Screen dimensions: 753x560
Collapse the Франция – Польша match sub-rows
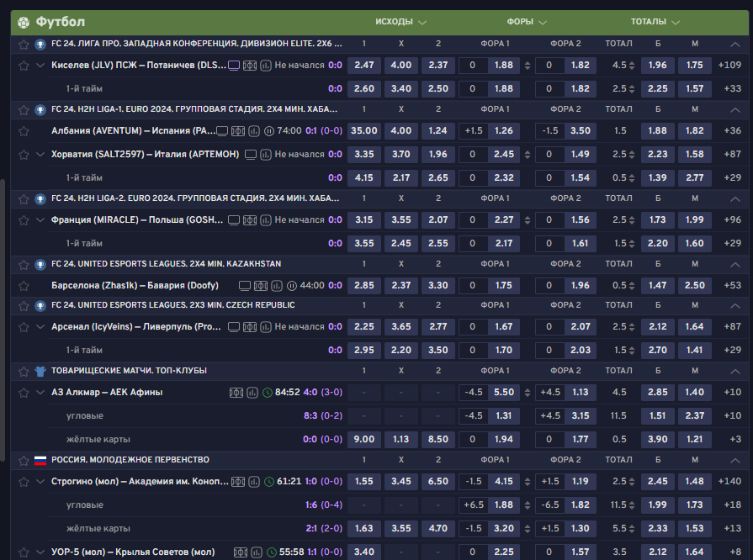click(40, 219)
